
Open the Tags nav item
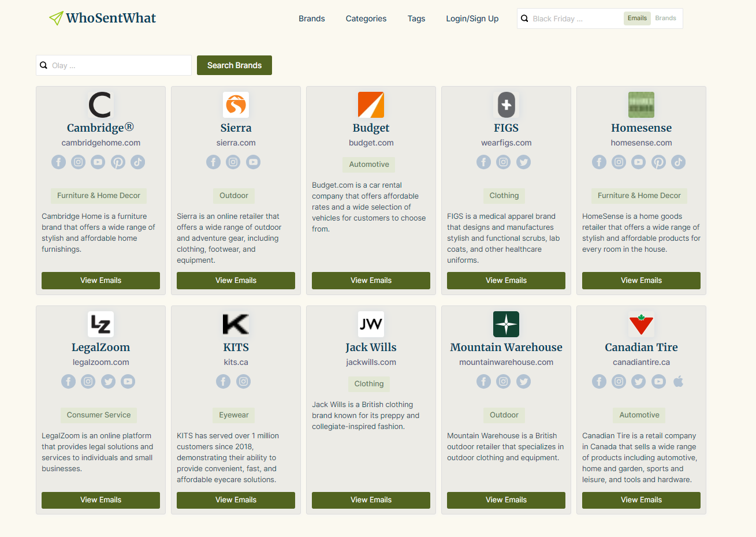tap(416, 18)
